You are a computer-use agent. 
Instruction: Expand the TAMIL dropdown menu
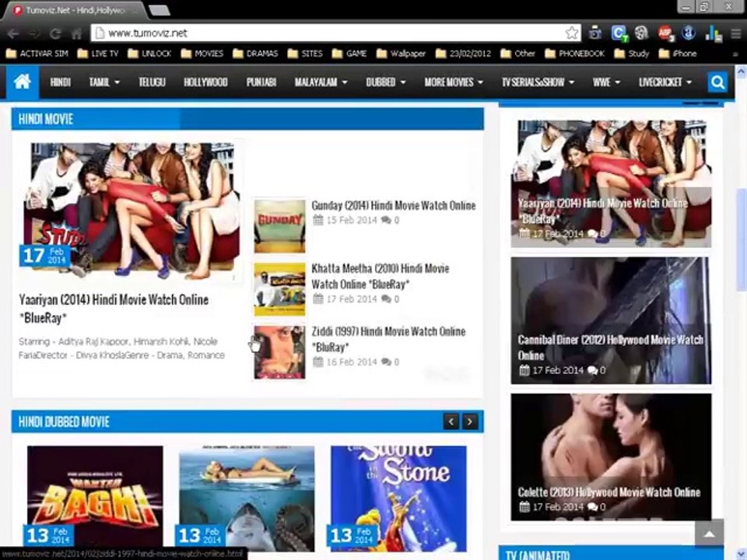tap(104, 82)
